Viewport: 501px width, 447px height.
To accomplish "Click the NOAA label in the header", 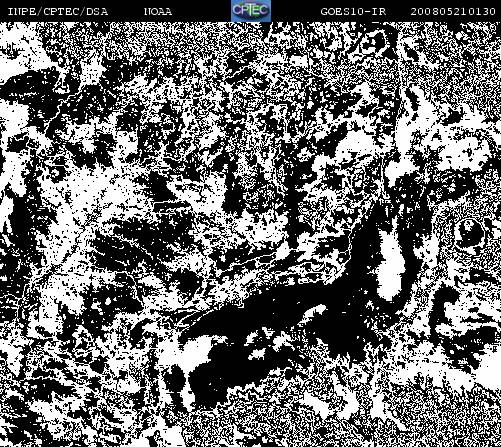I will click(158, 12).
